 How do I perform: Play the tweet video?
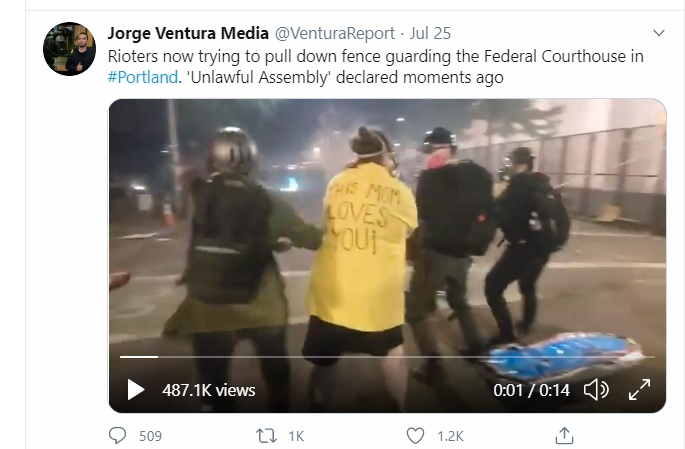tap(135, 390)
